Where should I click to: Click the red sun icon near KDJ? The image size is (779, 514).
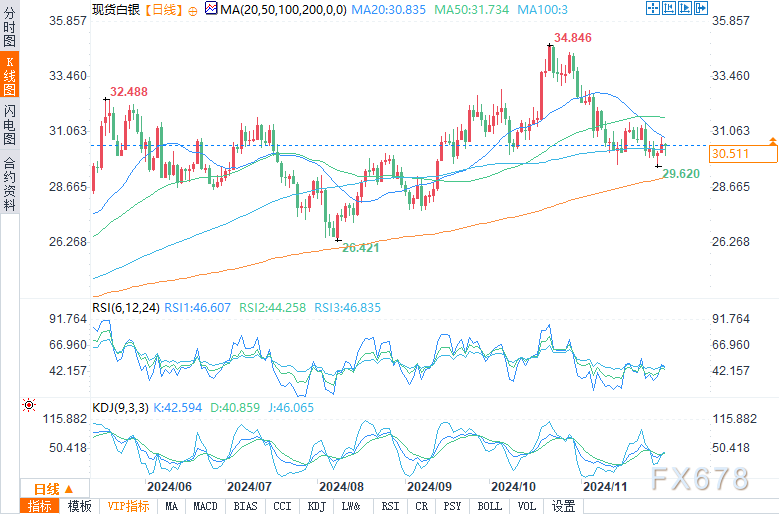tap(29, 405)
